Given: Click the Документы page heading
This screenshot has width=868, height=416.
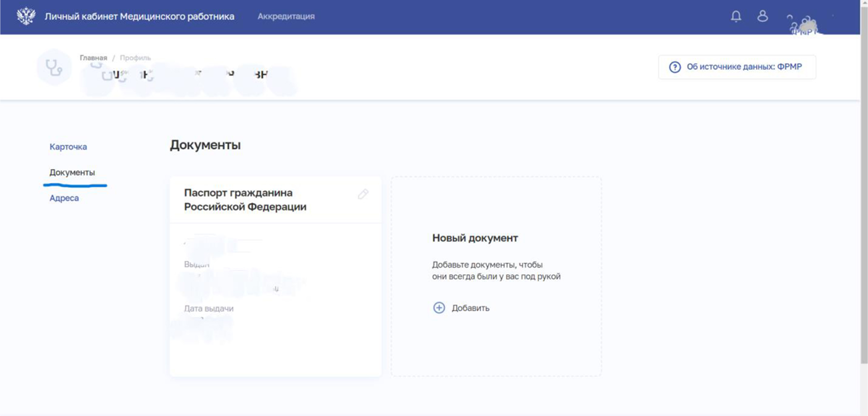Looking at the screenshot, I should [205, 145].
